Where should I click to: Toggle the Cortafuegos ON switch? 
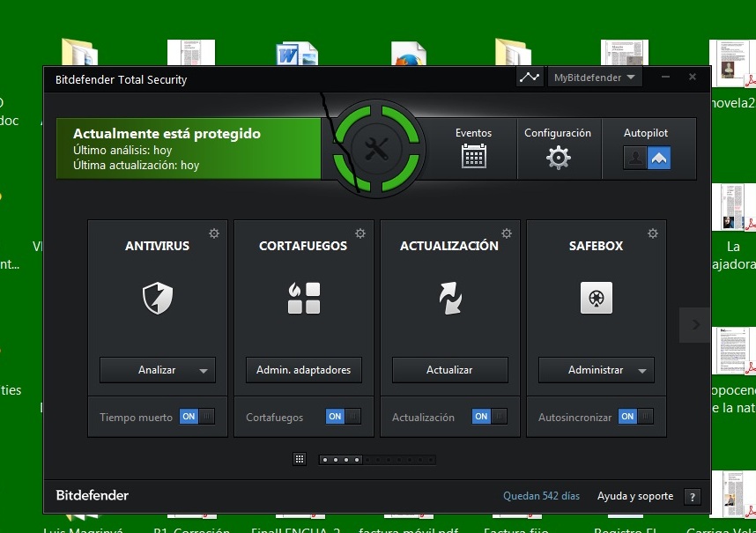coord(343,417)
